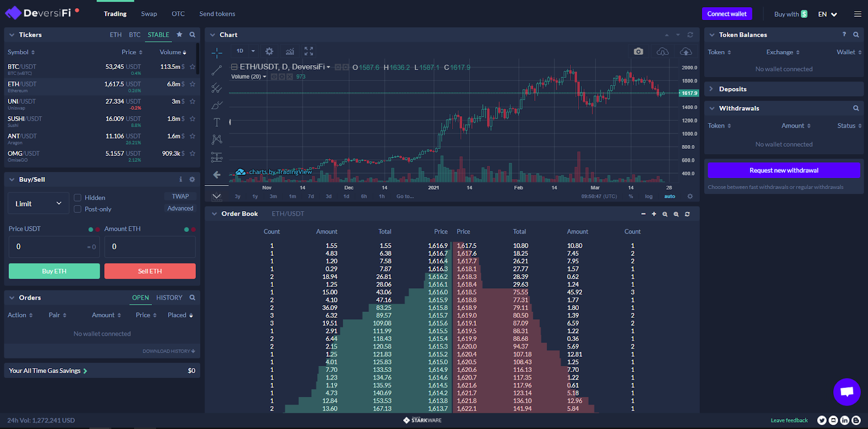868x429 pixels.
Task: Click the Buy ETH button
Action: [54, 271]
